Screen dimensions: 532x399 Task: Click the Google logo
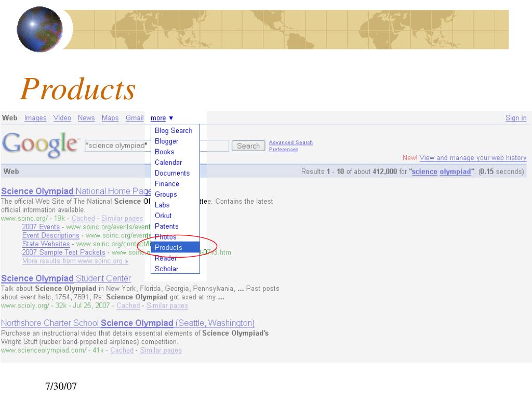coord(40,145)
